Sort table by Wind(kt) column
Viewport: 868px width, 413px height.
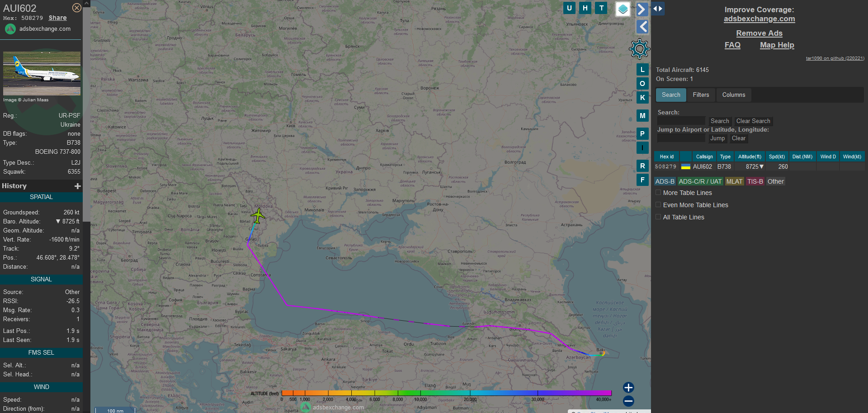pyautogui.click(x=852, y=157)
